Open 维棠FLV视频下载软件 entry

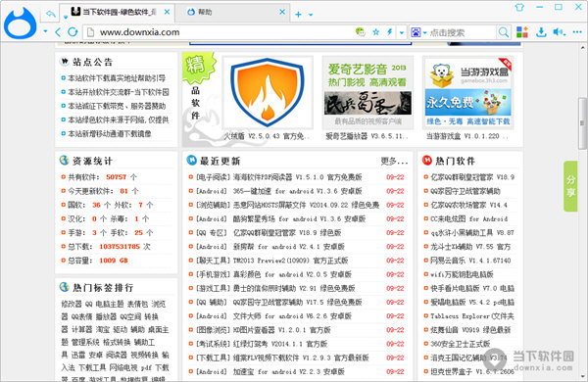301,358
